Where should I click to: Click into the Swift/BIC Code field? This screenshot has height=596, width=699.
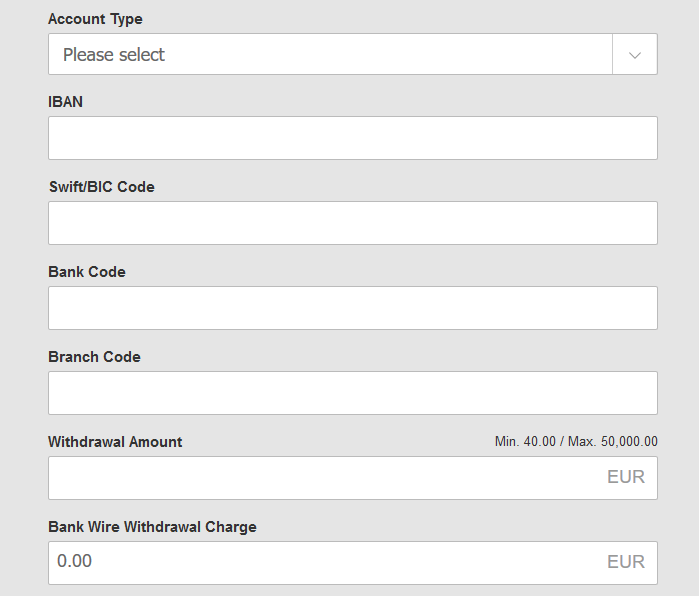coord(352,223)
